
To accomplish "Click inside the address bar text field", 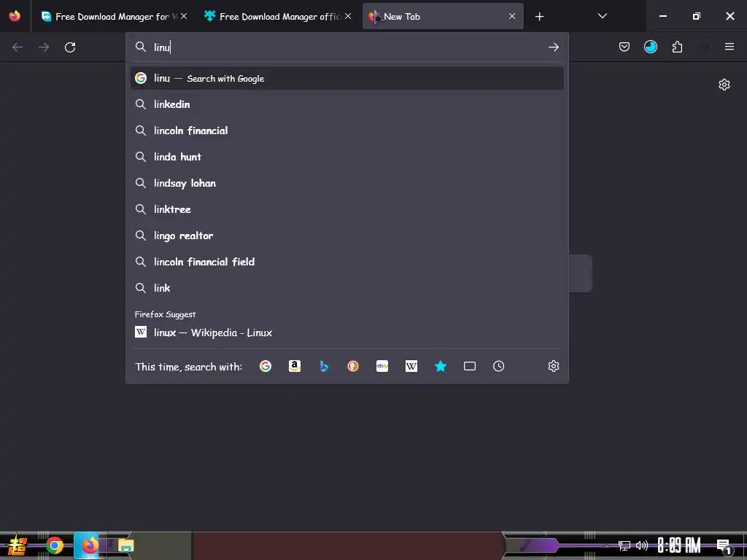I will click(348, 47).
